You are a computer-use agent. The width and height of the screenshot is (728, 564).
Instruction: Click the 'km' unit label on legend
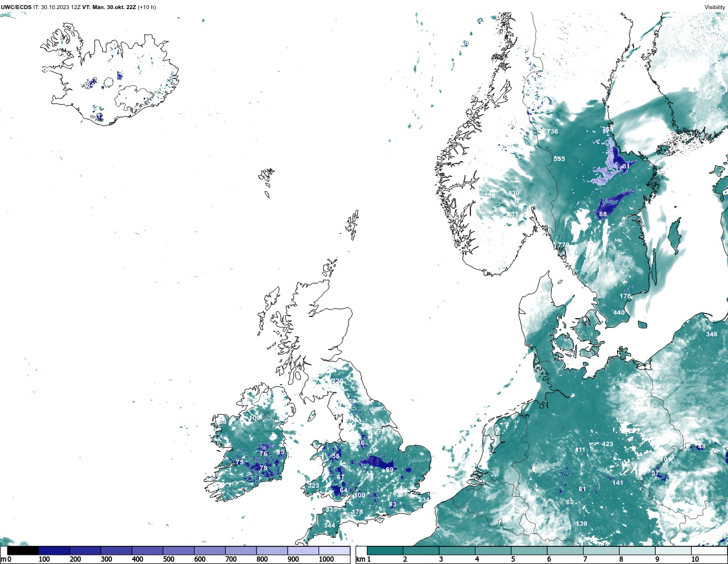[361, 559]
